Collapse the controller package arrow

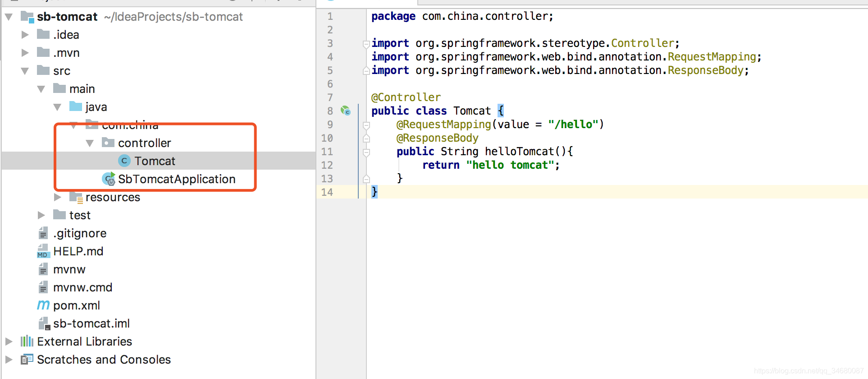click(x=90, y=143)
